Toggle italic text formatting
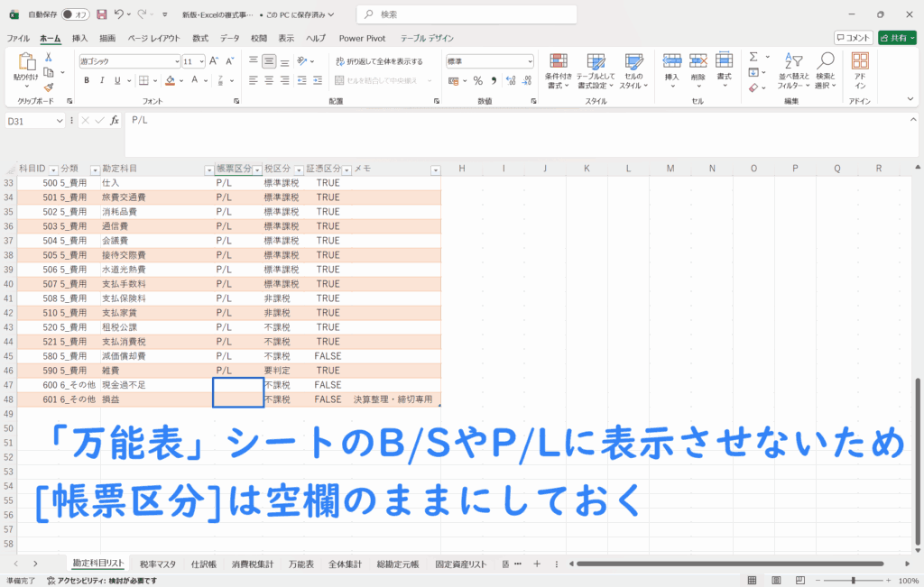 (103, 80)
